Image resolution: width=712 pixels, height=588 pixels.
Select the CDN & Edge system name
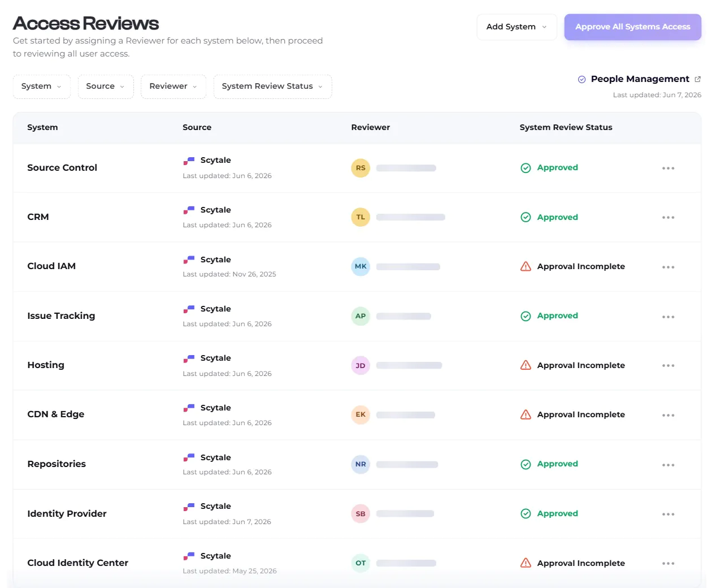[56, 414]
